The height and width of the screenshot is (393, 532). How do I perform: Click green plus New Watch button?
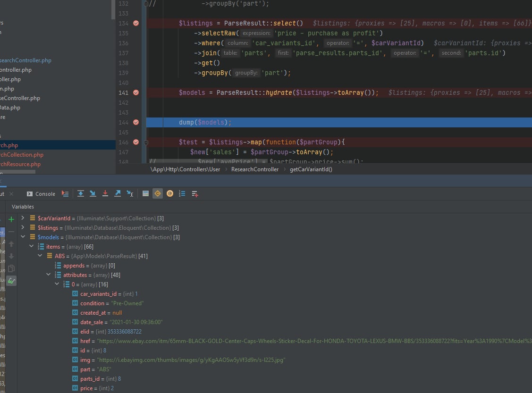tap(11, 219)
